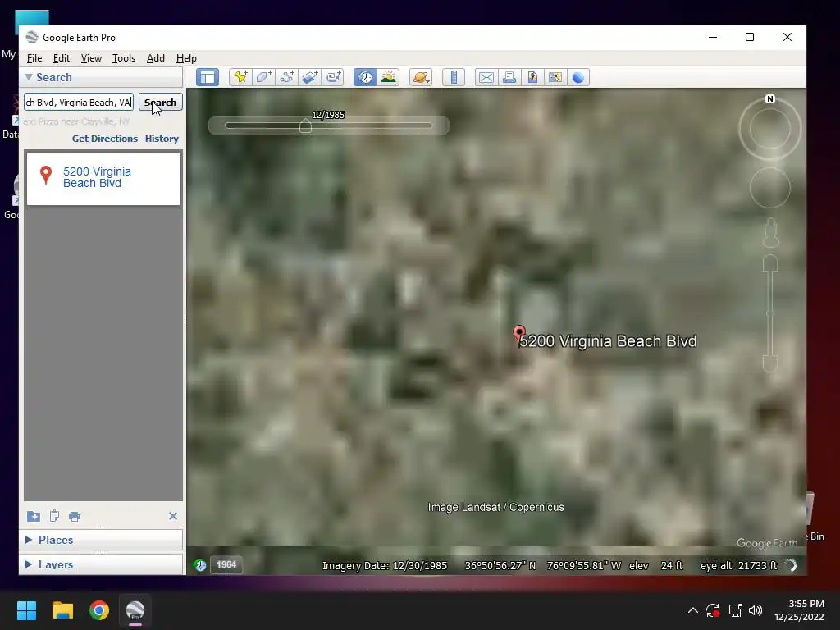
Task: Add a path from the toolbar
Action: coord(286,77)
